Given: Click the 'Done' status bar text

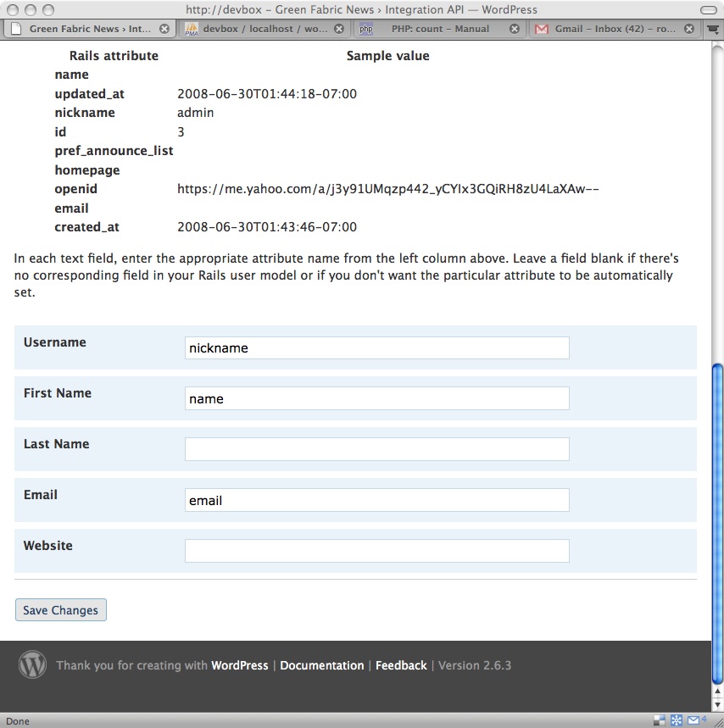Looking at the screenshot, I should 18,721.
